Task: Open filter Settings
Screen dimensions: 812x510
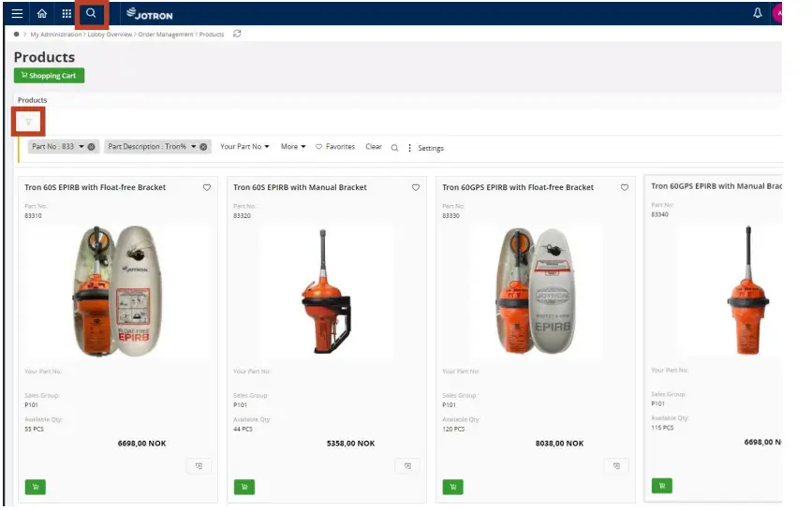Action: coord(430,148)
